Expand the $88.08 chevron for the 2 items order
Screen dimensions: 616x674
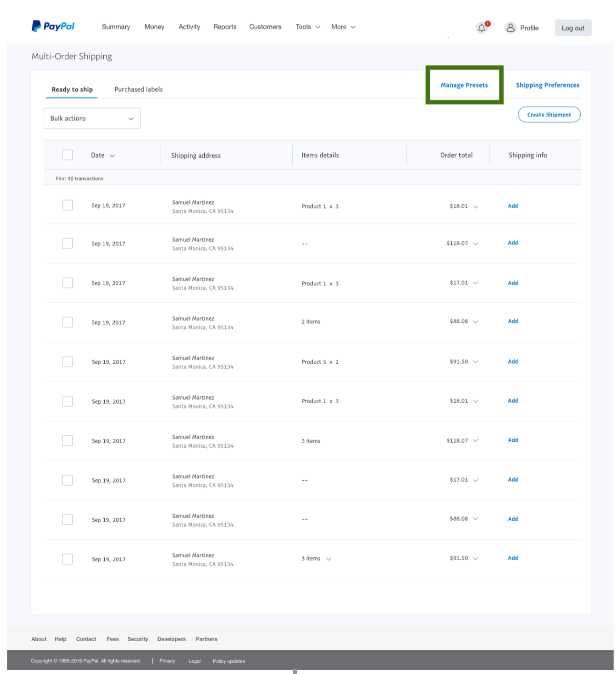[x=476, y=322]
